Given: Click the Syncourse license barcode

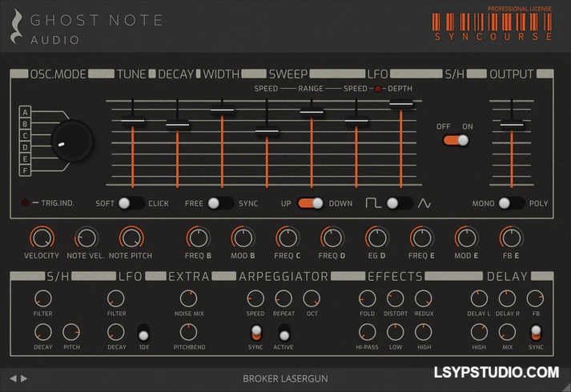Looking at the screenshot, I should click(493, 22).
